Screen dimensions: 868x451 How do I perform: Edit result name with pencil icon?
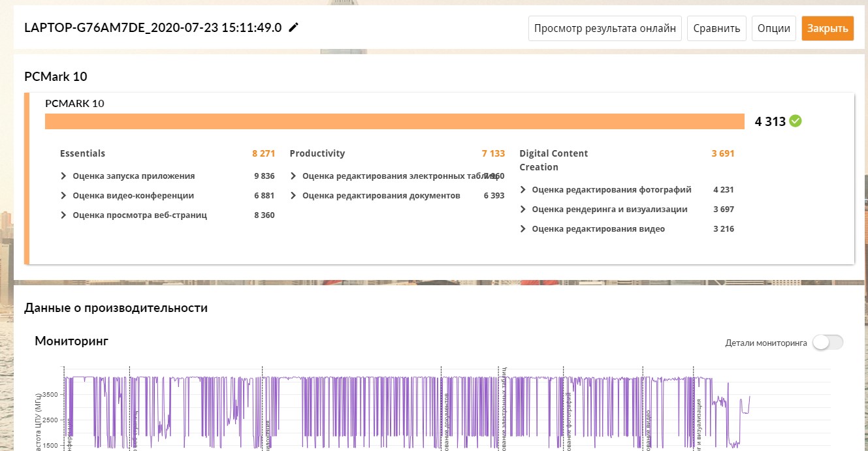point(294,27)
